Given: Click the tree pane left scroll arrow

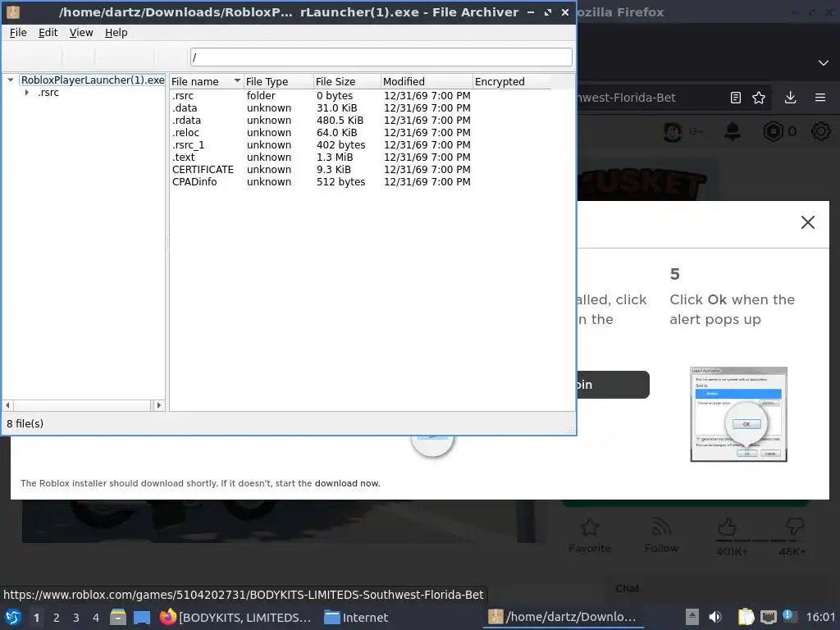Looking at the screenshot, I should pos(7,405).
